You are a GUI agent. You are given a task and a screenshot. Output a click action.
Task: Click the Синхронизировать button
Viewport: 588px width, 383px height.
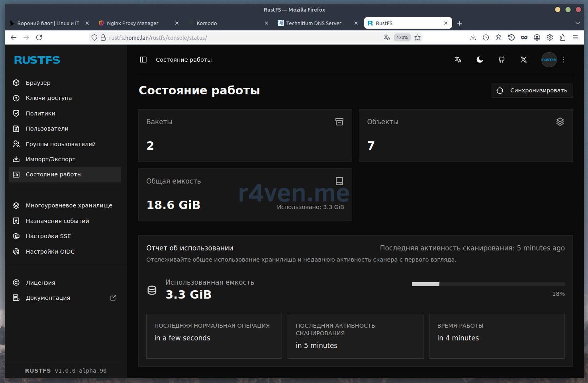(x=531, y=90)
